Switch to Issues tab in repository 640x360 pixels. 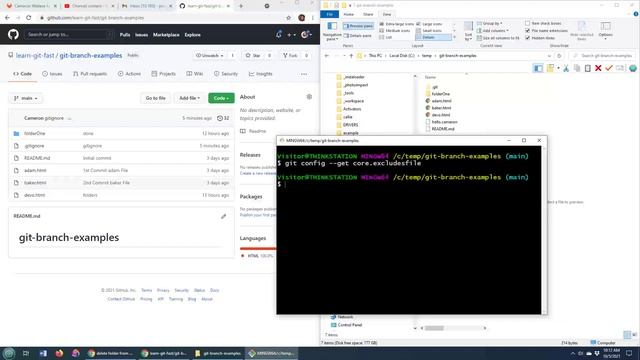(x=52, y=74)
